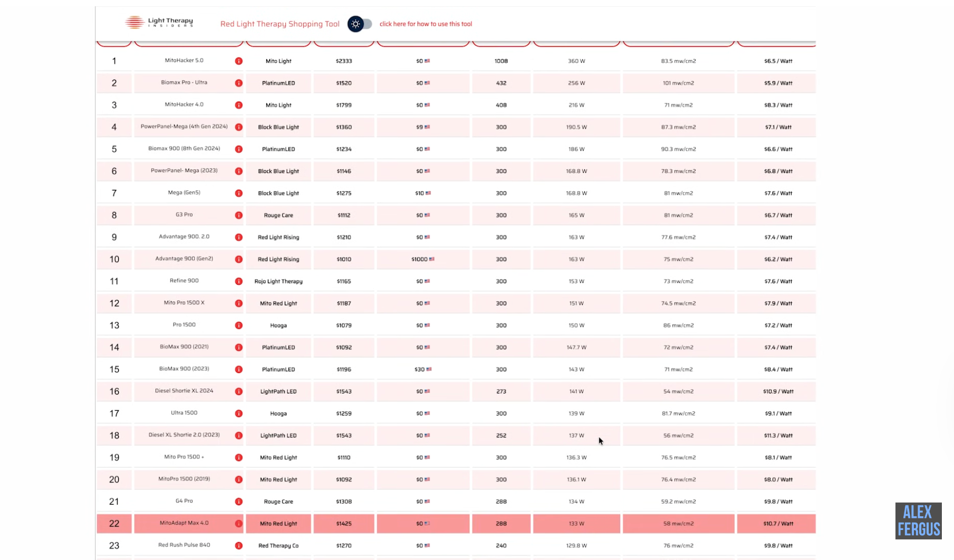View info icon for MitoPro 1500 (2019)
The height and width of the screenshot is (560, 954).
click(x=239, y=479)
